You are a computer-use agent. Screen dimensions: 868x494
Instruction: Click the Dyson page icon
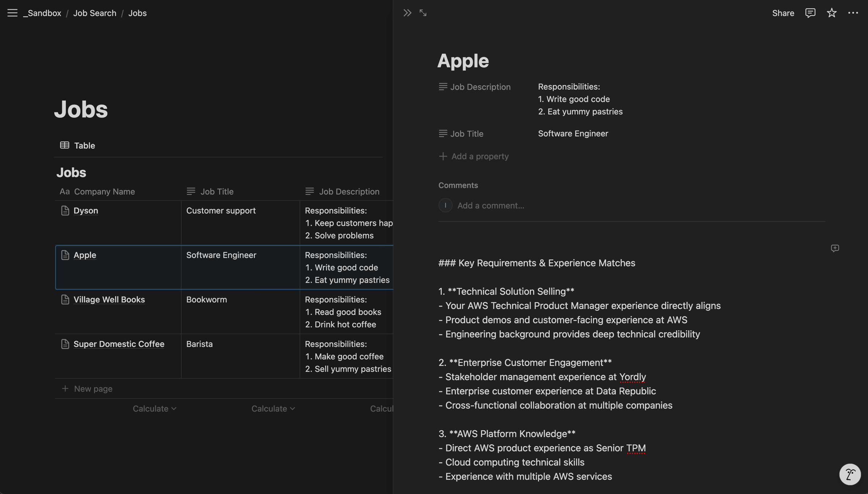tap(65, 210)
